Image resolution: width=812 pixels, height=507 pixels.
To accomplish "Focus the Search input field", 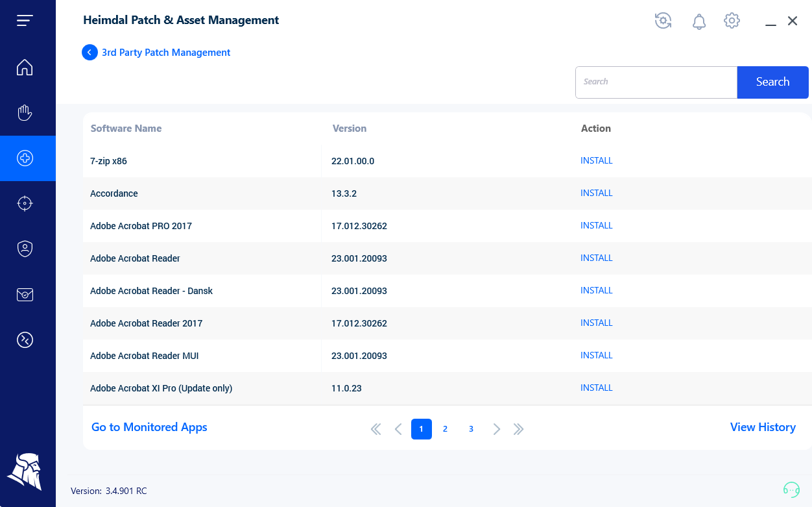I will [656, 82].
